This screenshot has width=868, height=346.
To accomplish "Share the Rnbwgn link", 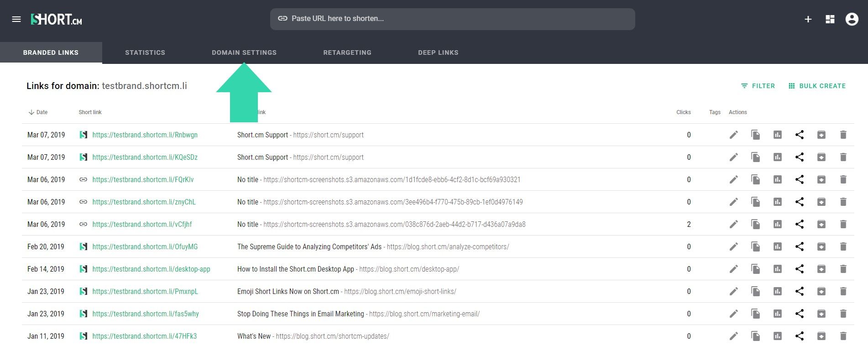I will tap(799, 135).
